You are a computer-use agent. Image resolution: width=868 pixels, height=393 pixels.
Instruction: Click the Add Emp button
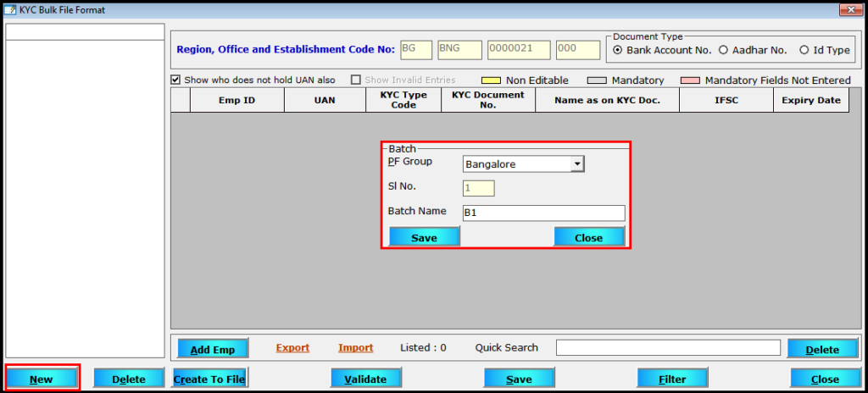click(213, 349)
